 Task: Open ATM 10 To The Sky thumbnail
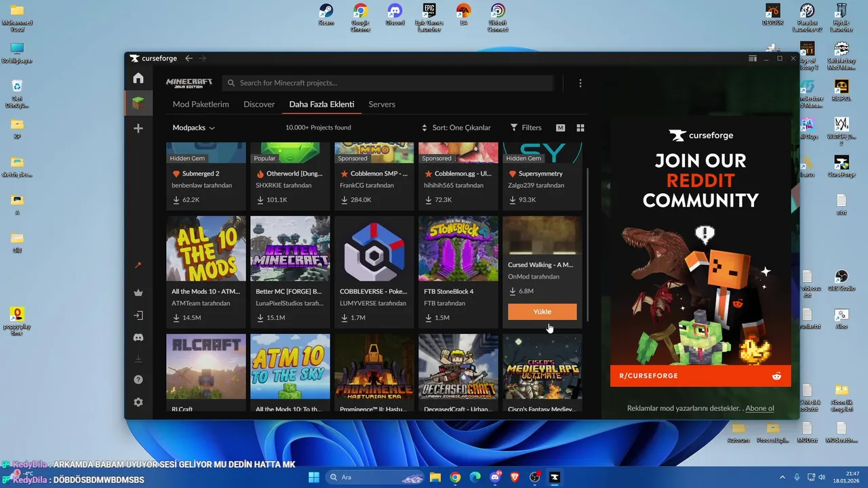pyautogui.click(x=290, y=366)
